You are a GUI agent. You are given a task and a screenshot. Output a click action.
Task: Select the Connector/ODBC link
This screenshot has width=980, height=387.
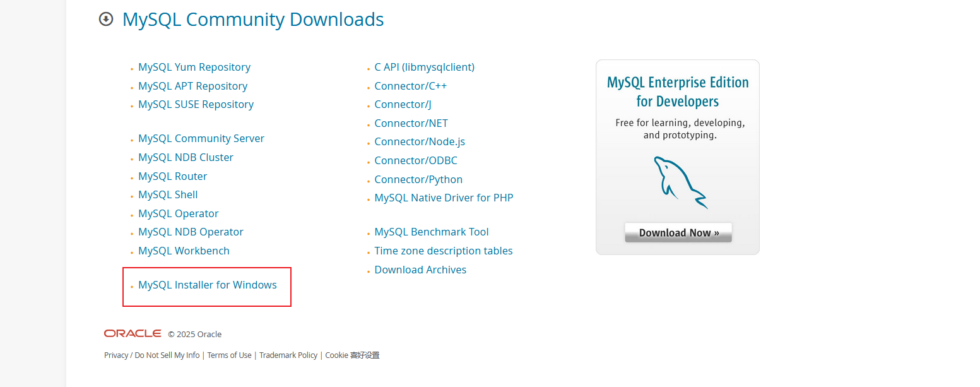(416, 160)
